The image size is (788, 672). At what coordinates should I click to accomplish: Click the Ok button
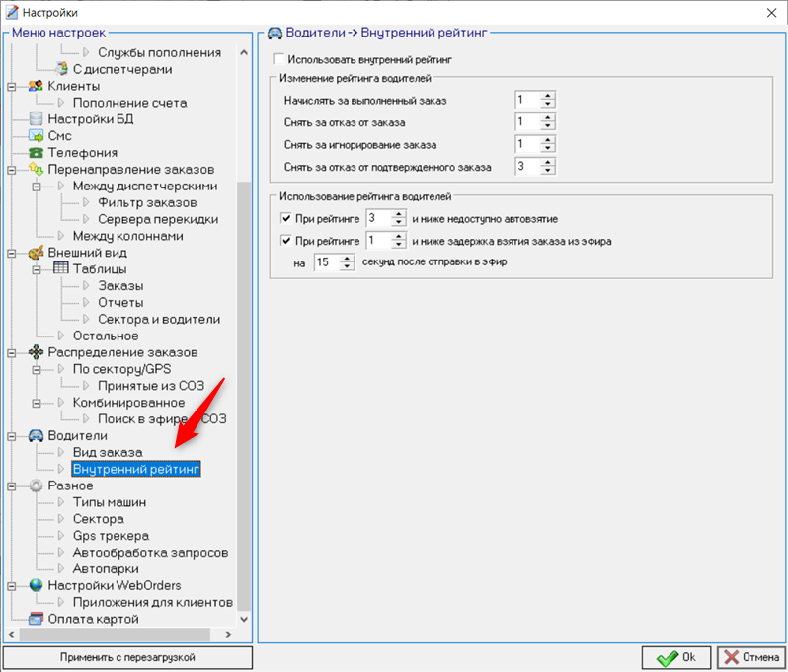tap(676, 657)
